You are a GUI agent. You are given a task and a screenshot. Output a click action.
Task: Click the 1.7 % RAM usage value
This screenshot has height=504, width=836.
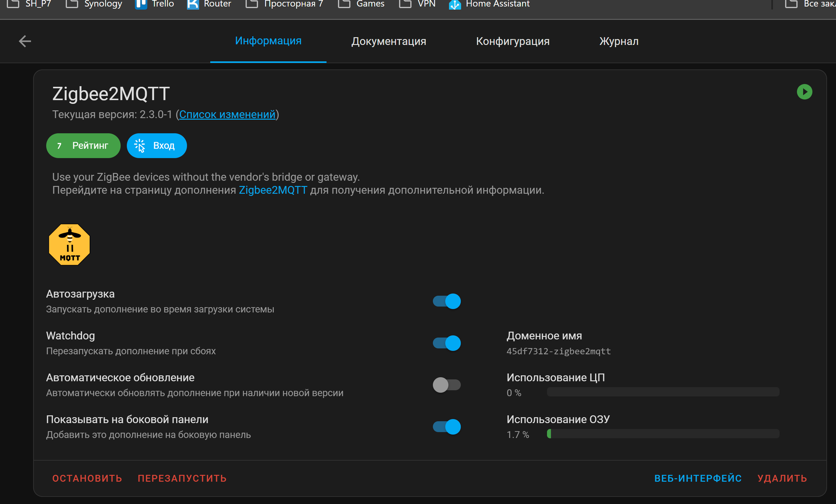coord(518,435)
